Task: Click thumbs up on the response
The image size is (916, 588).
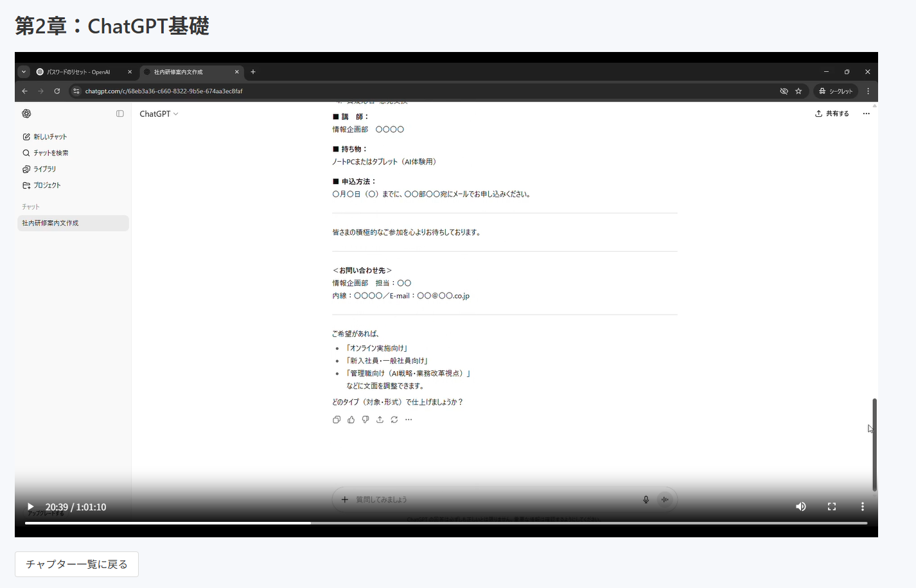Action: 351,420
